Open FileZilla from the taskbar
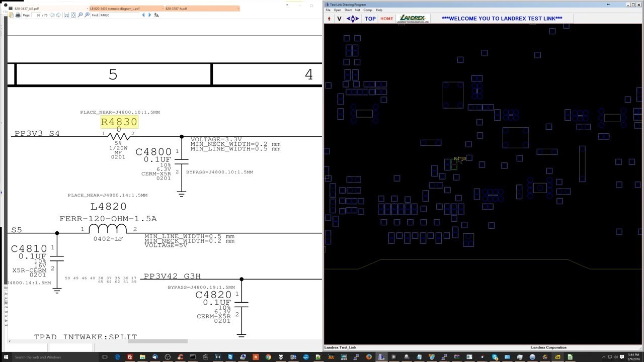The image size is (644, 362). pos(130,357)
